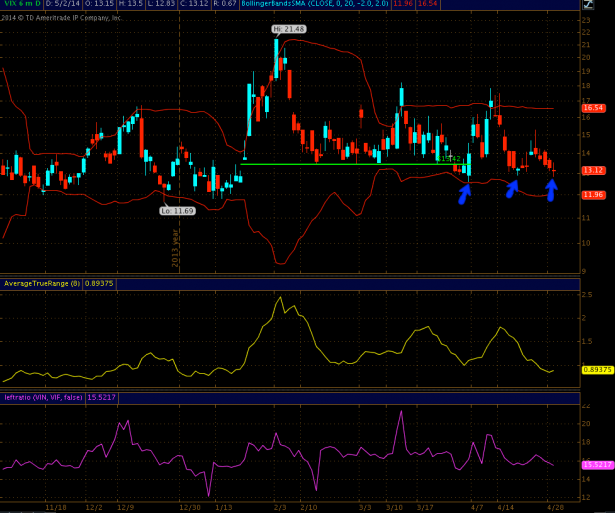
Task: Click the TD Ameritrade copyright text
Action: tap(64, 17)
